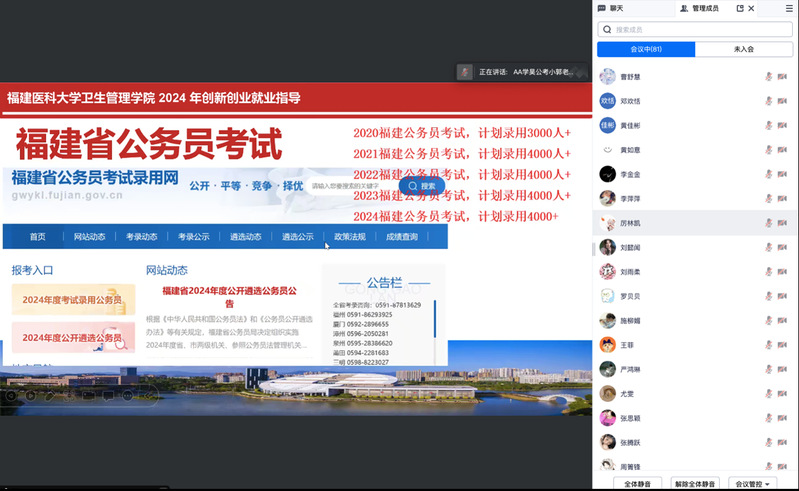
Task: Click the 2024年度考试录用公务员 link
Action: pyautogui.click(x=72, y=300)
